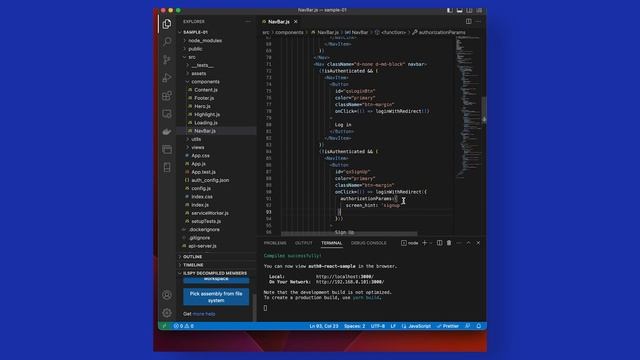640x360 pixels.
Task: Maximize the panel size with chevron up
Action: point(469,243)
